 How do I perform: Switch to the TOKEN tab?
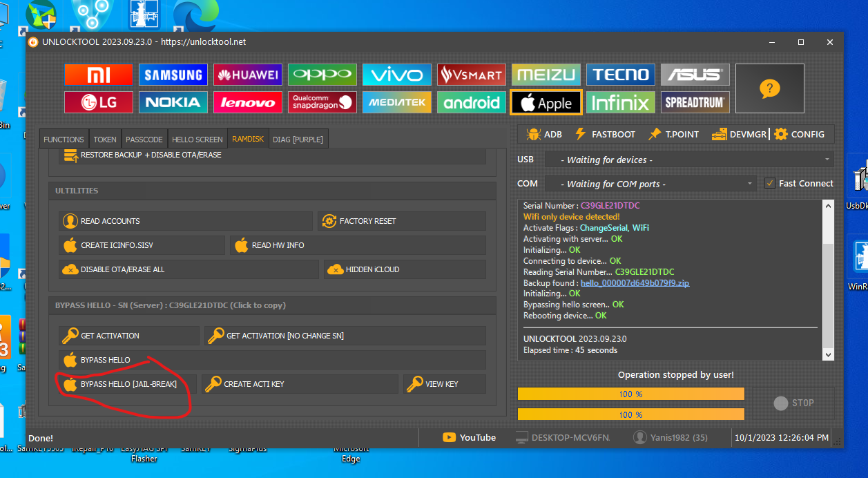(x=105, y=139)
